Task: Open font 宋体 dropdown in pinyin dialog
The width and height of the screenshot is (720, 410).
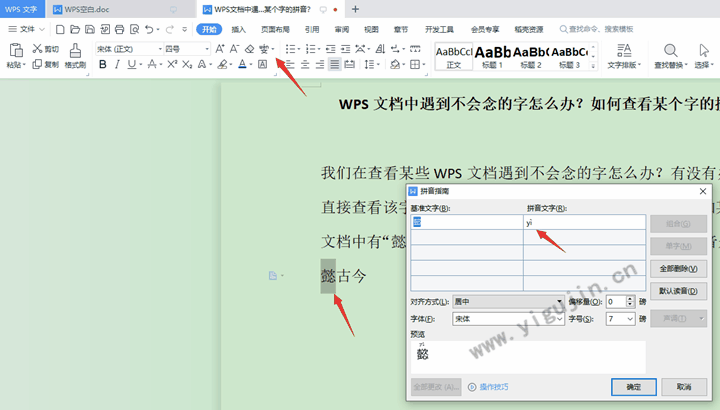Action: tap(560, 319)
